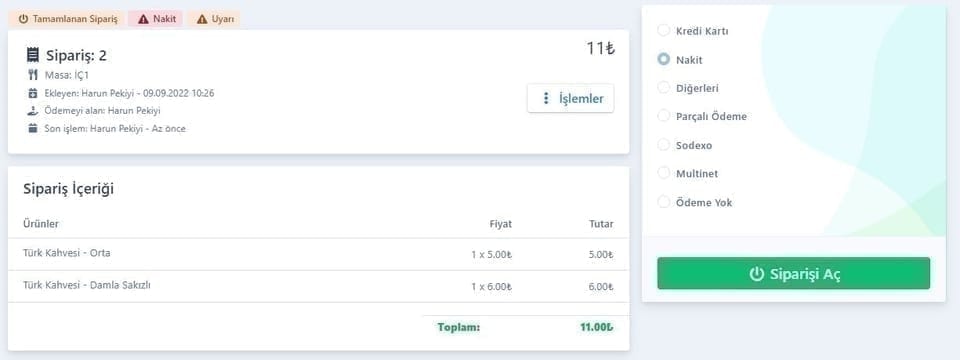Screen dimensions: 960x360
Task: Click the hand payment icon beside Ödemeyi alan
Action: pos(33,111)
